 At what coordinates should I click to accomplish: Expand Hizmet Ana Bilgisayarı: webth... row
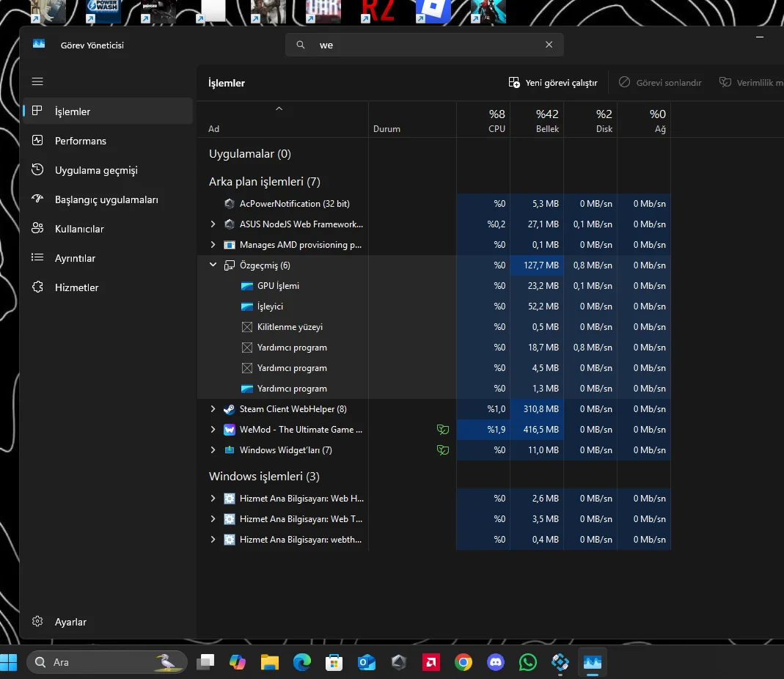pyautogui.click(x=213, y=539)
